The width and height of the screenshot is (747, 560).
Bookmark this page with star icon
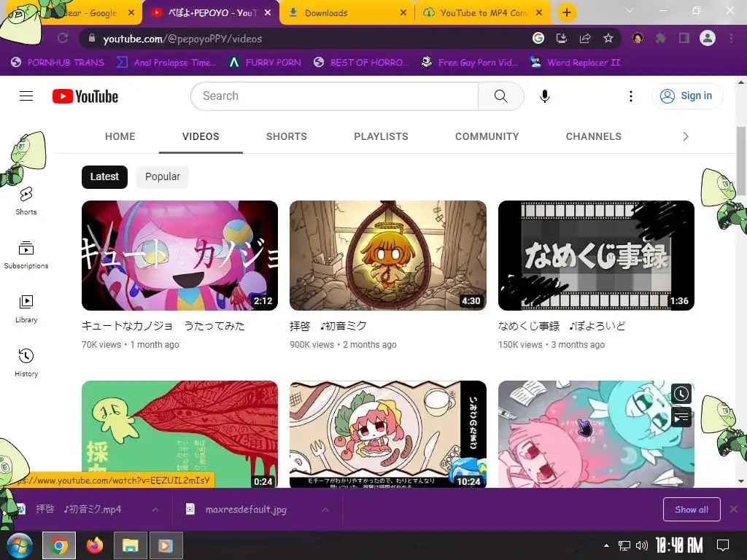click(608, 38)
